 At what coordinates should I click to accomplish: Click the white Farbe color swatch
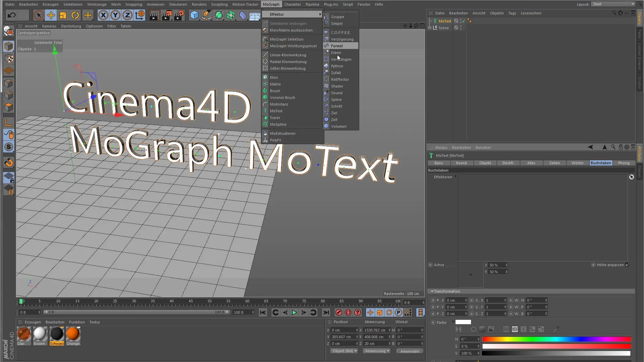[x=463, y=322]
